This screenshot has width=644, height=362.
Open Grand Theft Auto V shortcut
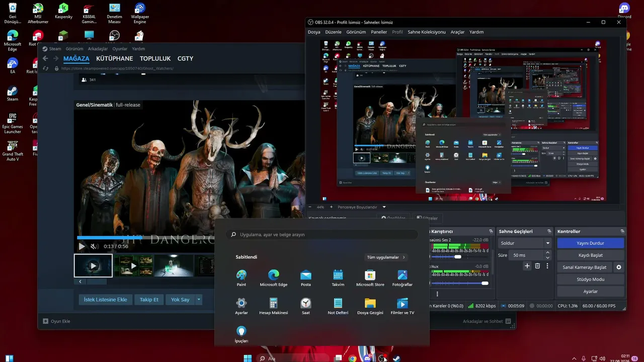click(x=13, y=150)
